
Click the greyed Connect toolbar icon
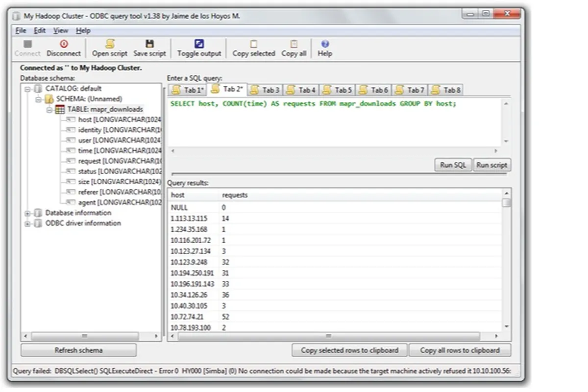27,44
